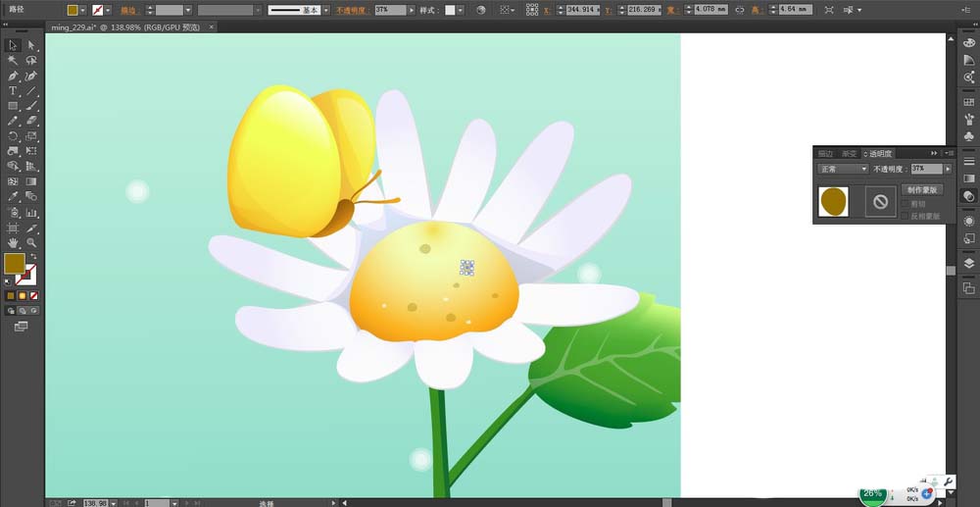The width and height of the screenshot is (980, 507).
Task: Select the Symbol Sprayer tool
Action: tap(13, 213)
